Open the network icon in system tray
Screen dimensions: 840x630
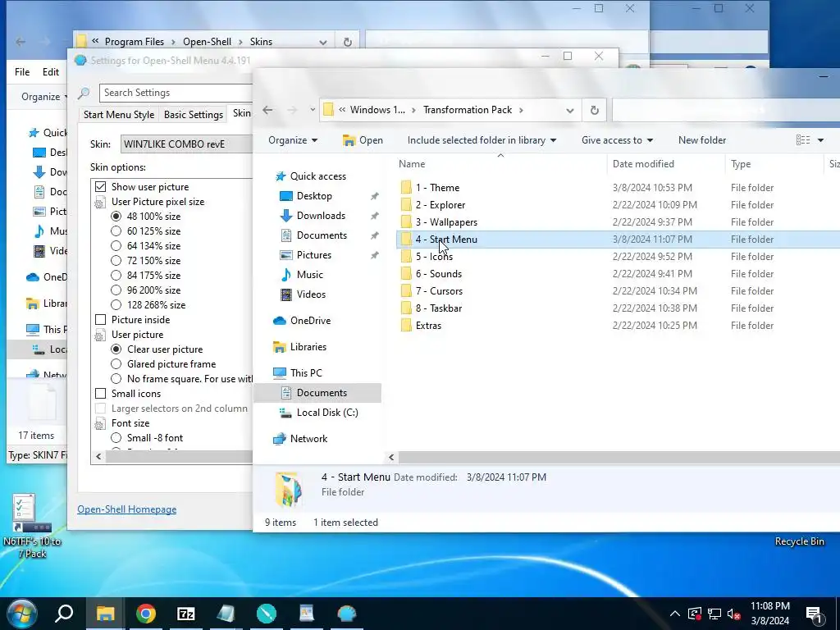[714, 614]
